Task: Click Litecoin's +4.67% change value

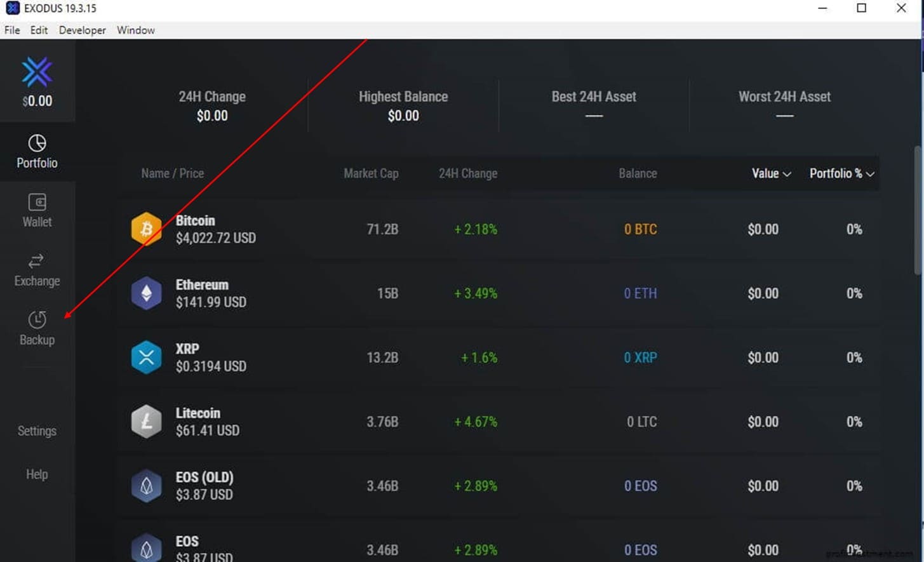Action: 476,422
